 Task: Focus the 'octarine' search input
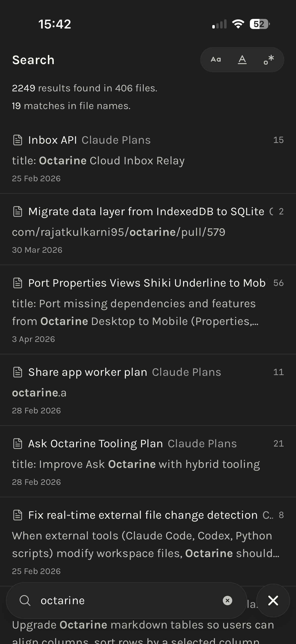pos(125,601)
